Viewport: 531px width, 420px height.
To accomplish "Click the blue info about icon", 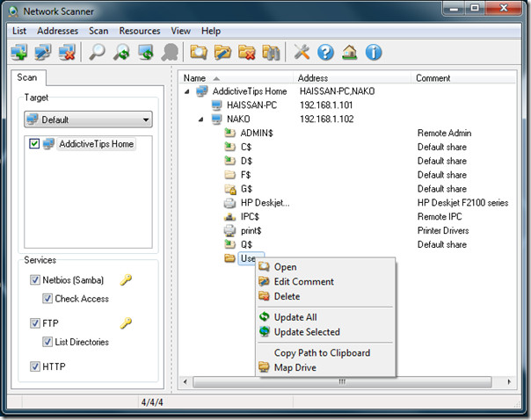I will pyautogui.click(x=374, y=53).
